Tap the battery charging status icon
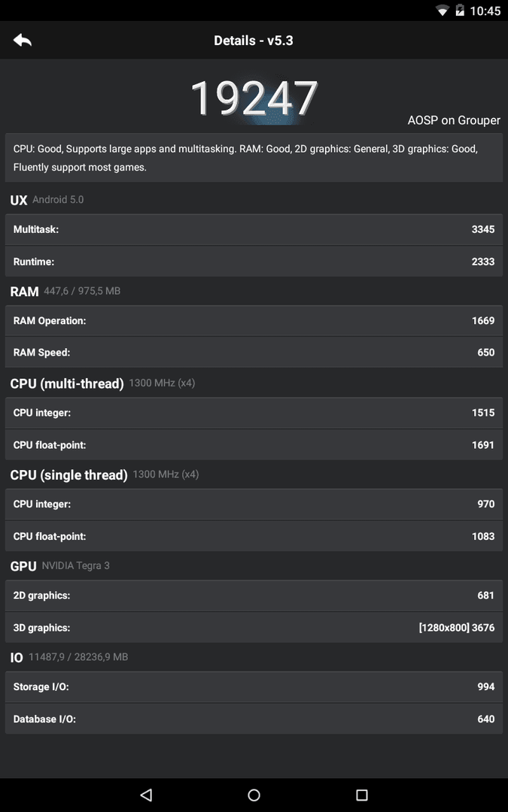 (x=459, y=11)
